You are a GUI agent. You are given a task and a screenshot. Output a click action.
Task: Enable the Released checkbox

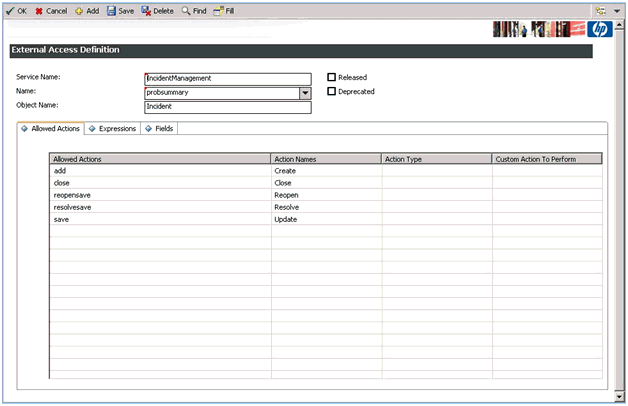332,77
